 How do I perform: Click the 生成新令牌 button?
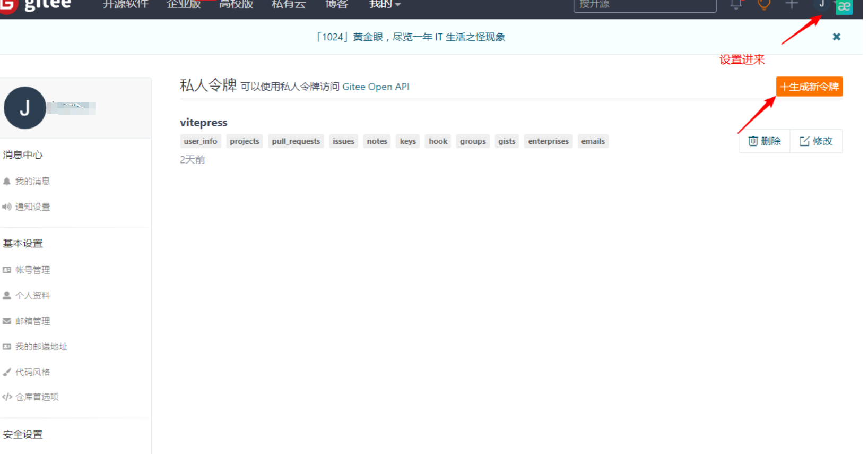tap(809, 87)
